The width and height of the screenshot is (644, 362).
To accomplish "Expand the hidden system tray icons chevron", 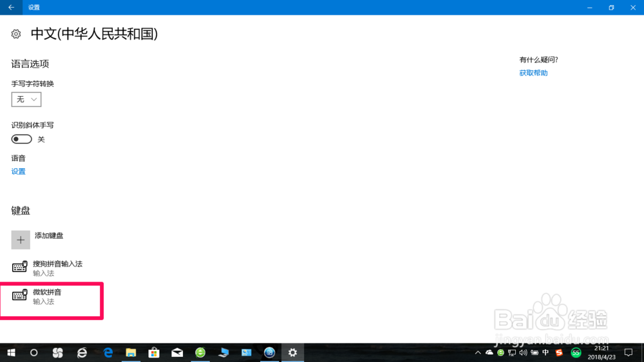I will pyautogui.click(x=478, y=352).
